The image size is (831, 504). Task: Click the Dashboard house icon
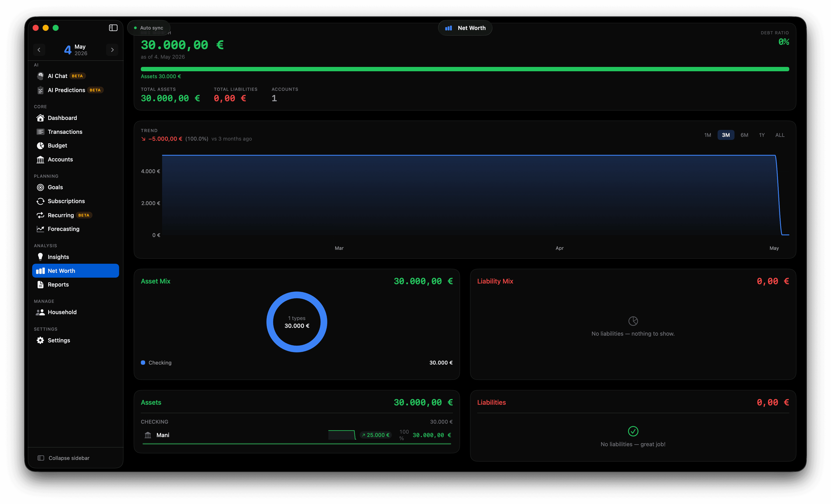[40, 118]
